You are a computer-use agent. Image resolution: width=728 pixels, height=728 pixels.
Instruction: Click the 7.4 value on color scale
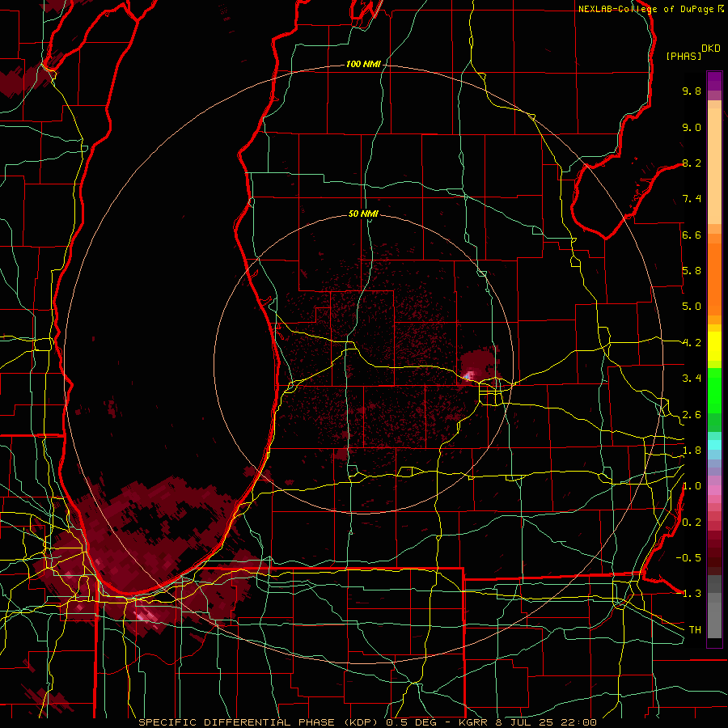point(692,199)
